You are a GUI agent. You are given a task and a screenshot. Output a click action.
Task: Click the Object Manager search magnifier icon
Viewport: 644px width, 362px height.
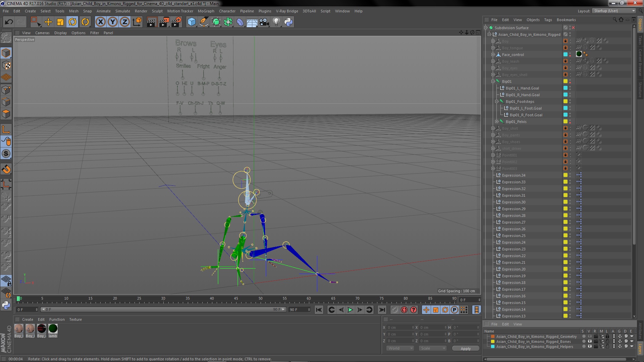click(x=614, y=20)
